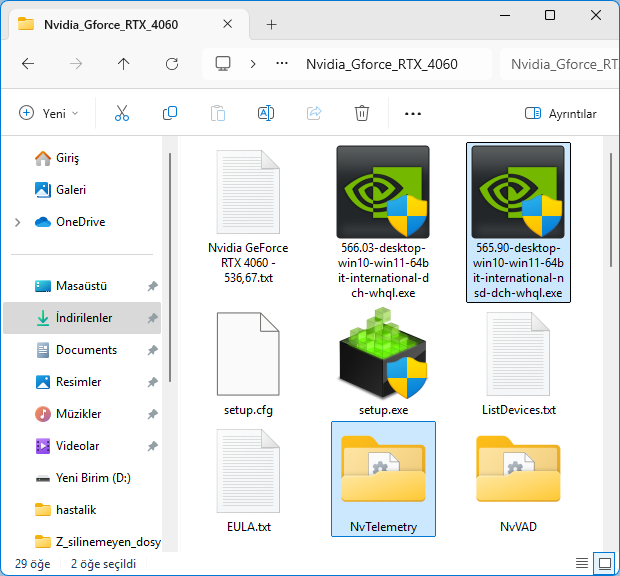Toggle the Ayrıntılar details pane

tap(560, 114)
